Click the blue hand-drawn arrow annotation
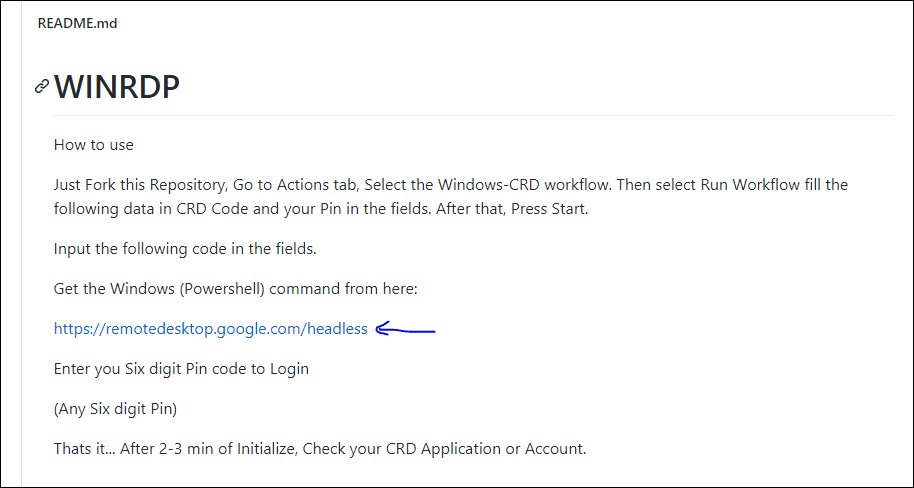This screenshot has width=914, height=488. (x=406, y=329)
